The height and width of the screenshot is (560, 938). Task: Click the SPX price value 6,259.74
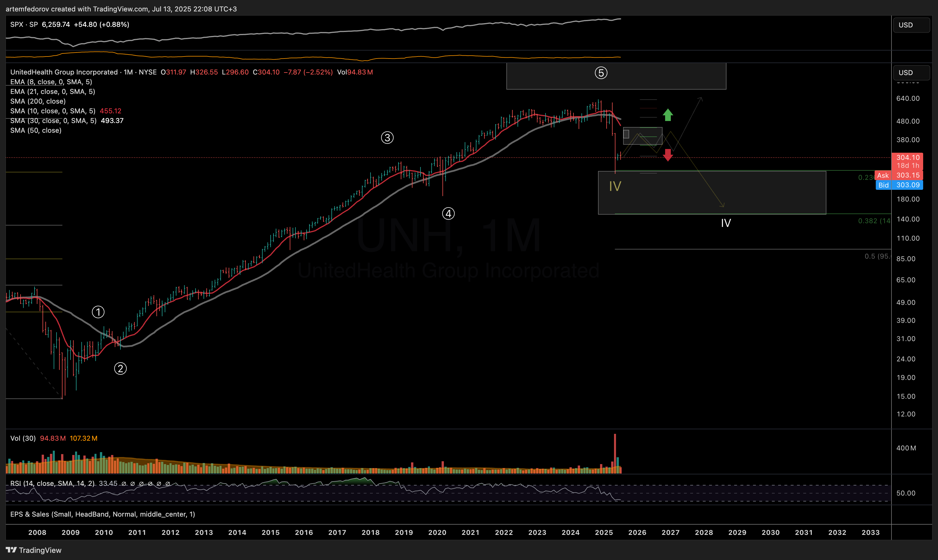pyautogui.click(x=56, y=25)
